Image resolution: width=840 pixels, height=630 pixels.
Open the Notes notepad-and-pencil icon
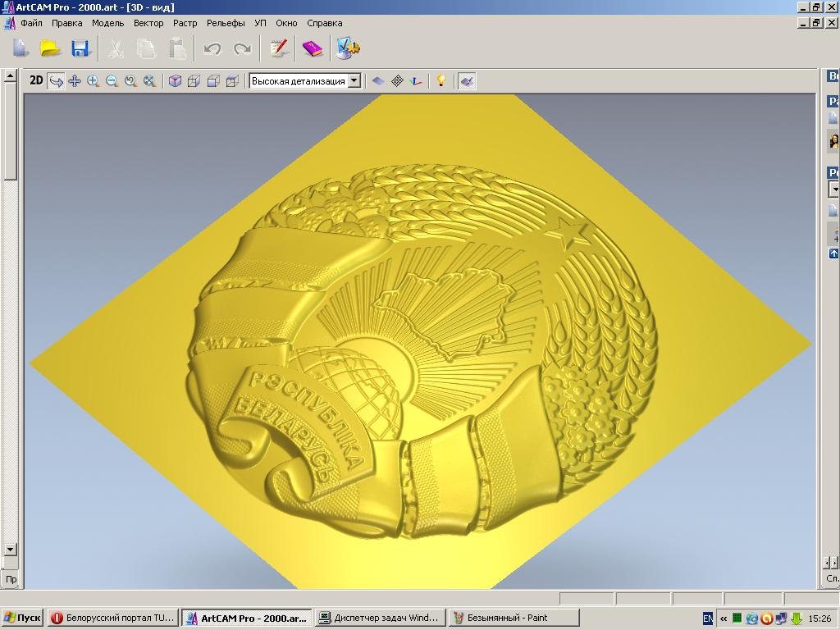(279, 48)
